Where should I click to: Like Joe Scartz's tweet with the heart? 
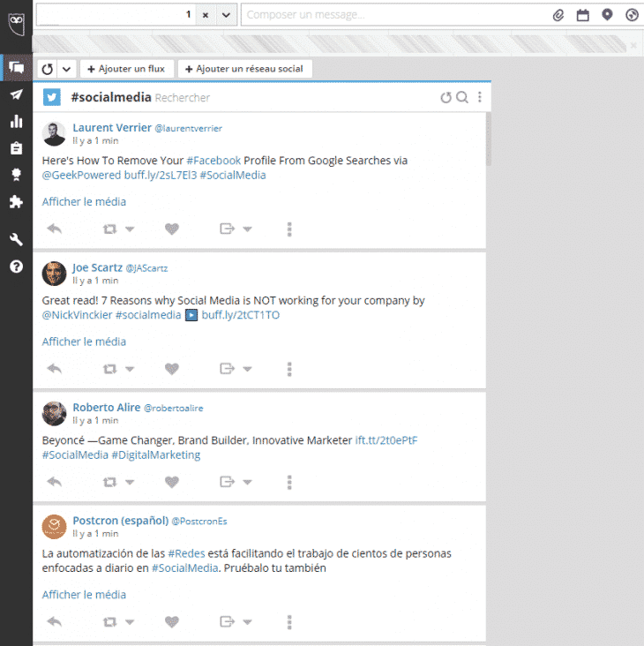pyautogui.click(x=172, y=369)
